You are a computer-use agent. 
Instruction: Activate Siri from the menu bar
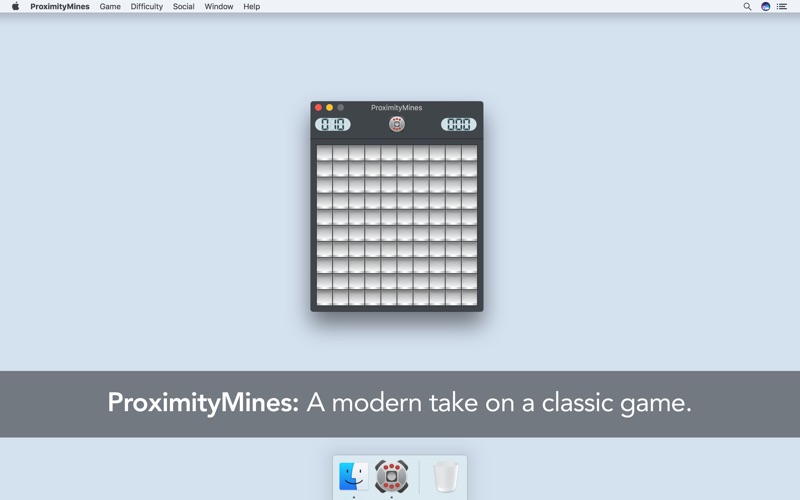pos(765,7)
